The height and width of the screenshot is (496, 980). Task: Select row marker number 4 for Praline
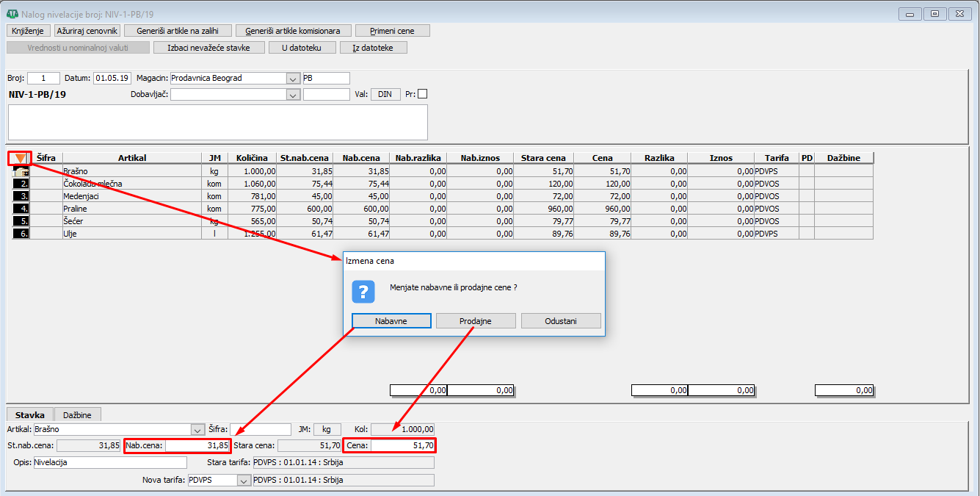pos(21,209)
